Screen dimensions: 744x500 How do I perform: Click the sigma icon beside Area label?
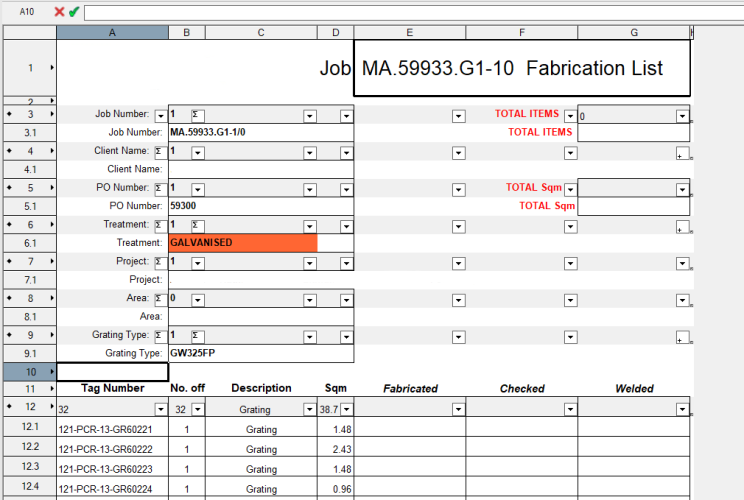(160, 299)
